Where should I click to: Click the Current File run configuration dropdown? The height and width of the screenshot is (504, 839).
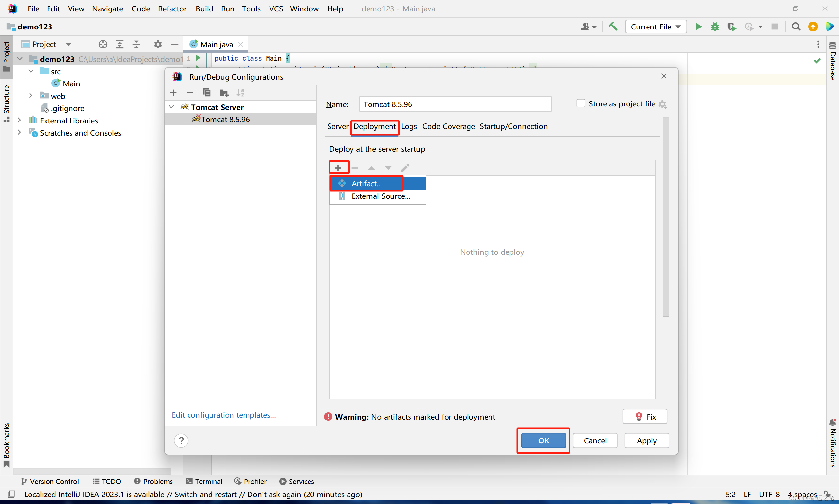coord(655,26)
